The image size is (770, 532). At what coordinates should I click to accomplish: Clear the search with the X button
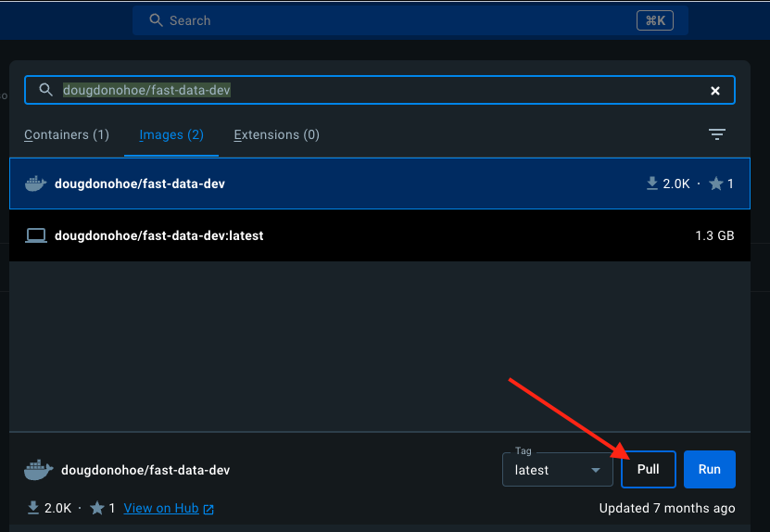[715, 91]
